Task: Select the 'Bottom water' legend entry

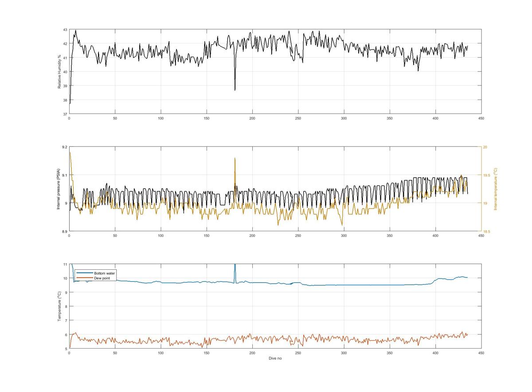Action: tap(105, 273)
